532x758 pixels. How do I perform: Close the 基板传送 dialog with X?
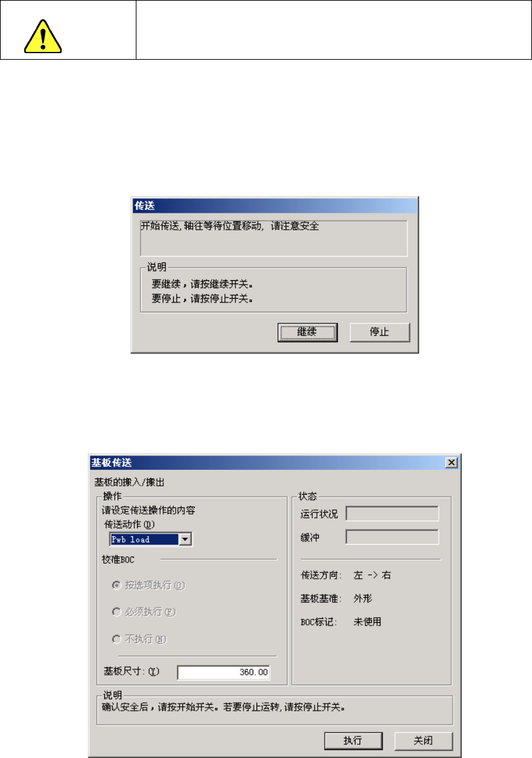[x=451, y=463]
